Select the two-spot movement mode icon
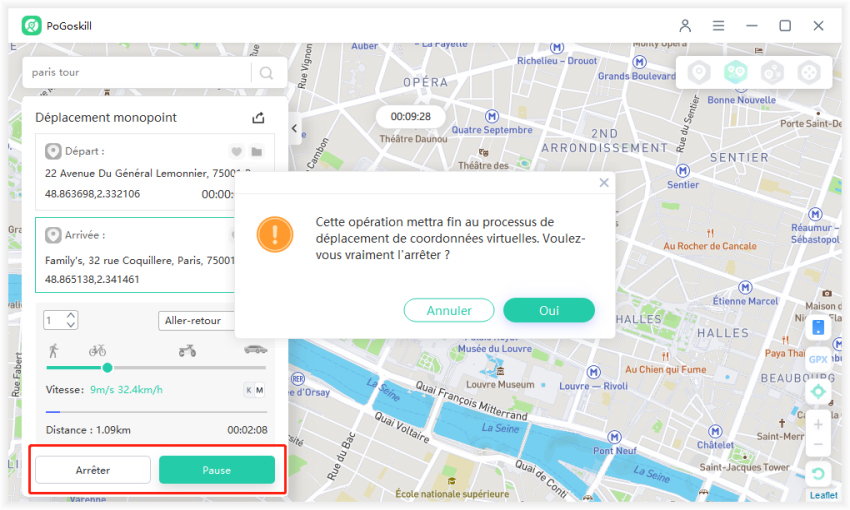The width and height of the screenshot is (850, 510). [736, 72]
